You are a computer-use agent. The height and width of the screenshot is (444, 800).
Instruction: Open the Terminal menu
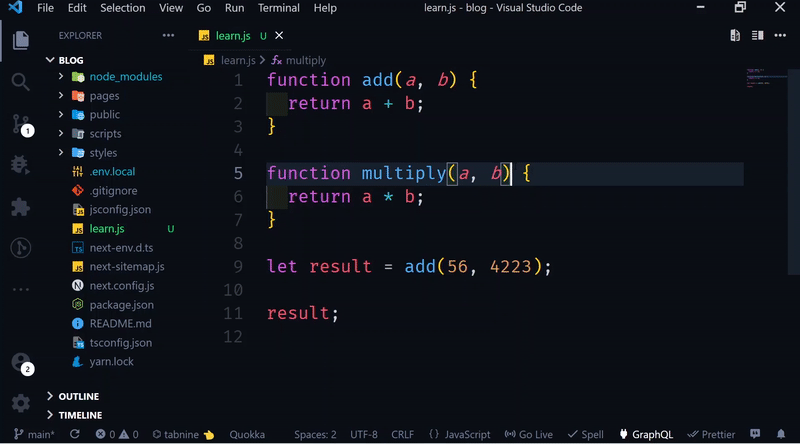tap(279, 8)
